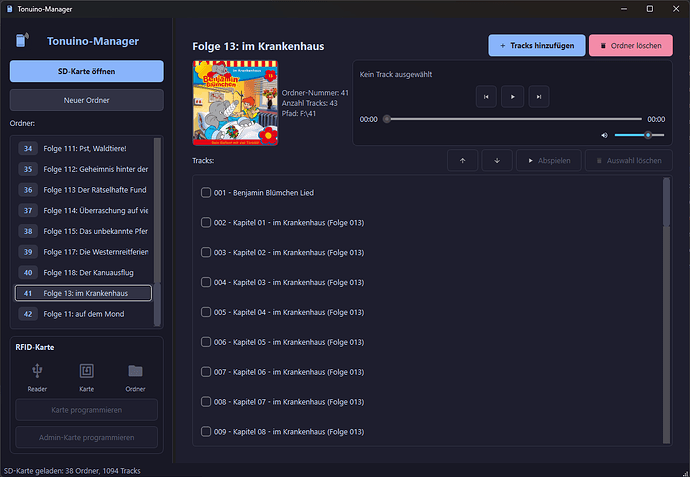
Task: Click the playback position slider
Action: tap(513, 119)
